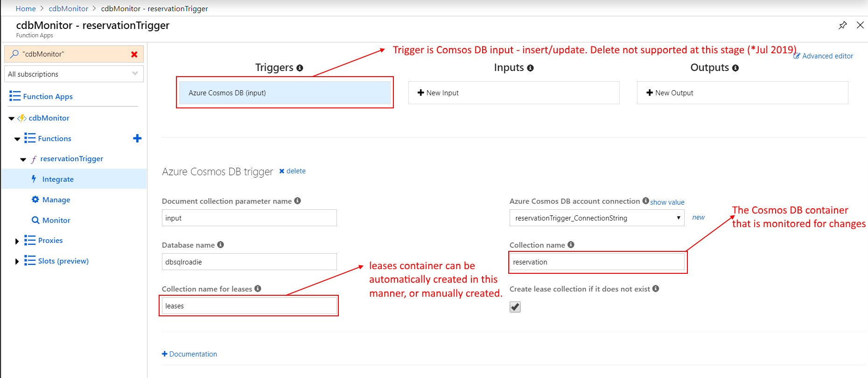Click the Collection name input field
Viewport: 868px width, 378px height.
coord(596,262)
